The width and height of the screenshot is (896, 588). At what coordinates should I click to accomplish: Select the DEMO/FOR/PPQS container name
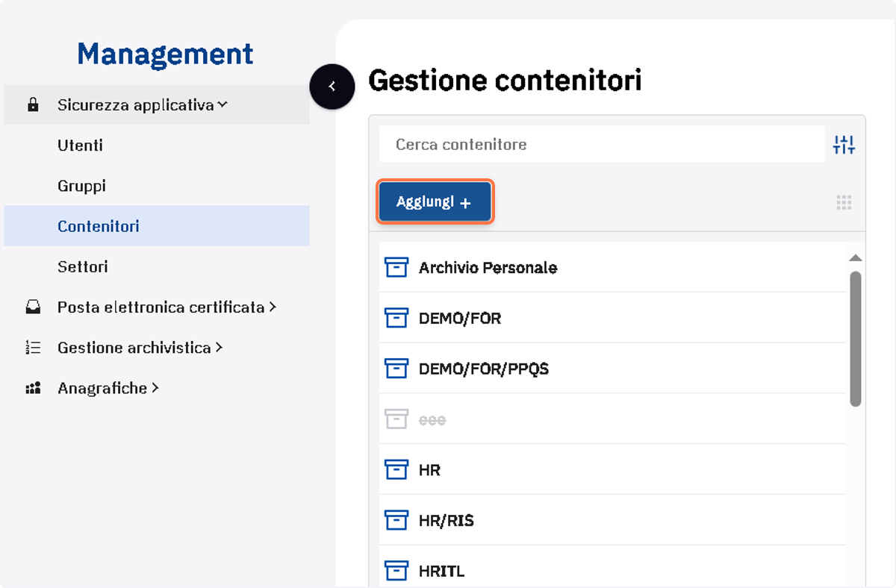[x=484, y=369]
